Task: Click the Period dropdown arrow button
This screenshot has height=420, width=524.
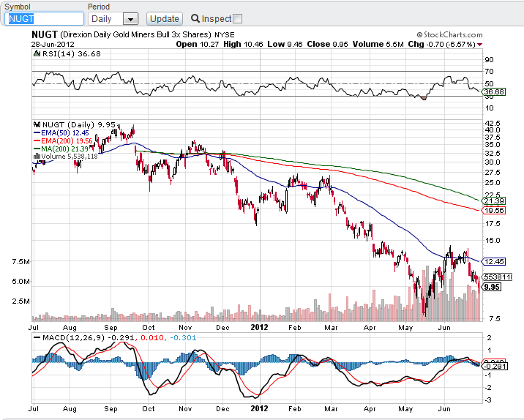Action: pyautogui.click(x=130, y=19)
